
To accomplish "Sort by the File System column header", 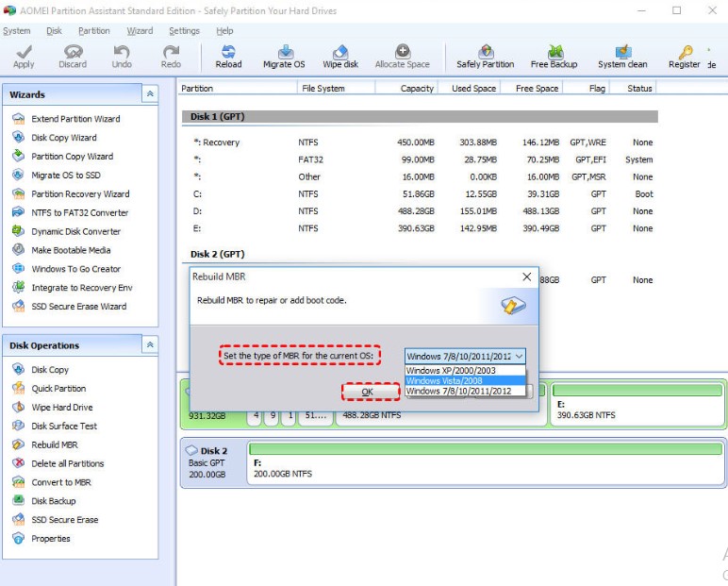I will [x=336, y=89].
